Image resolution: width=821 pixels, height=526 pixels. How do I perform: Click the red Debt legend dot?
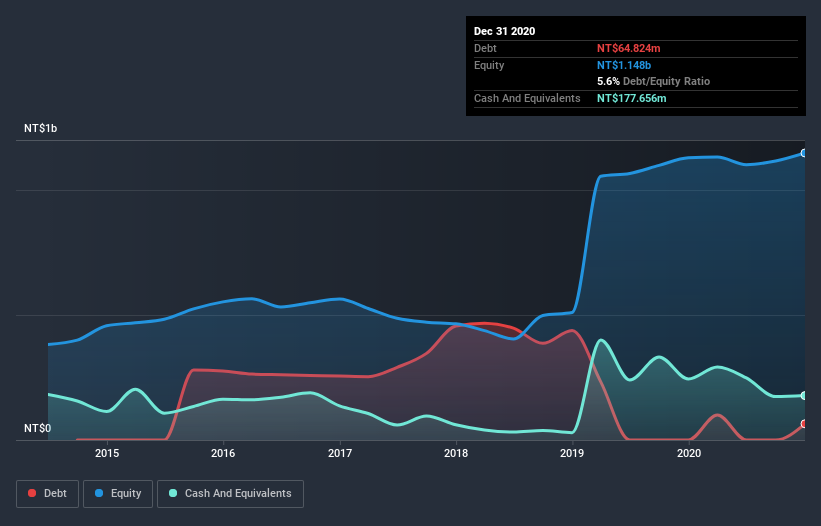[32, 493]
